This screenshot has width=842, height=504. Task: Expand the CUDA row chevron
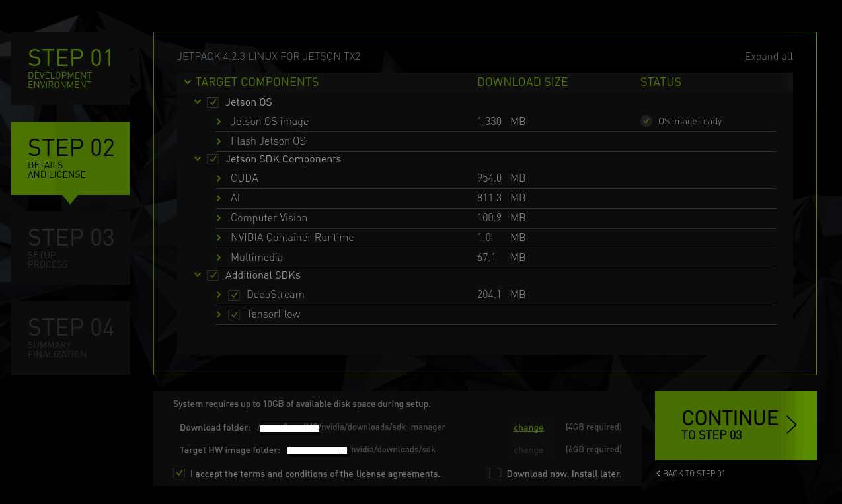pyautogui.click(x=219, y=178)
